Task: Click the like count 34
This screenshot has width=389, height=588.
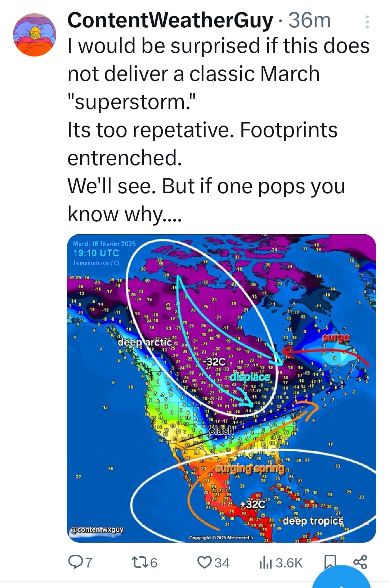Action: tap(222, 563)
